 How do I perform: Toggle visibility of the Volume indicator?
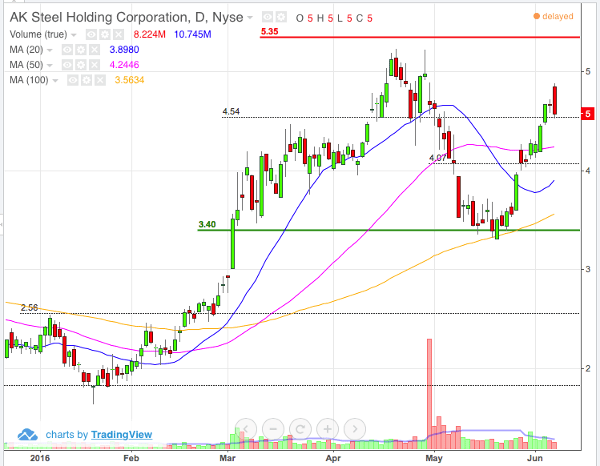coord(91,35)
